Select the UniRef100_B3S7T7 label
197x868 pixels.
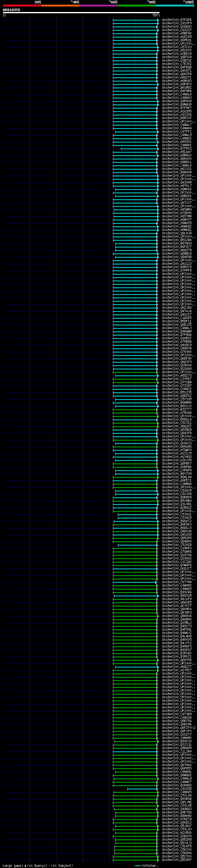coord(176,410)
